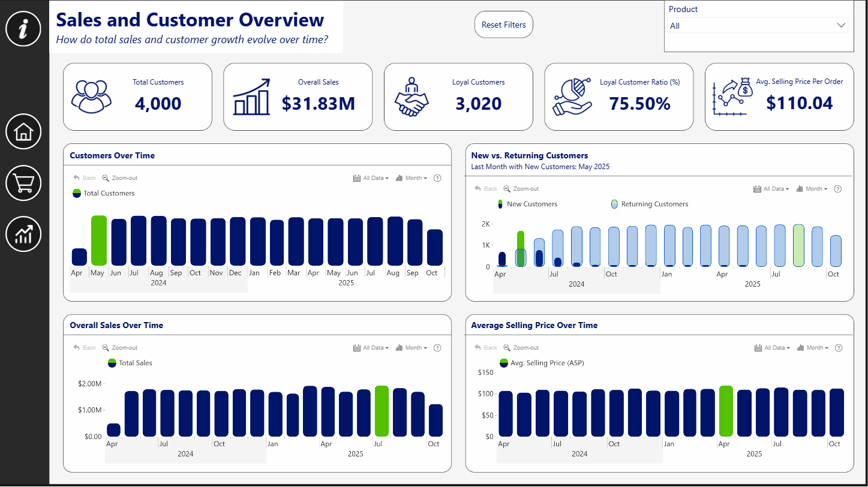The image size is (868, 487).
Task: Click Back arrow in Customers Over Time chart
Action: tap(85, 178)
